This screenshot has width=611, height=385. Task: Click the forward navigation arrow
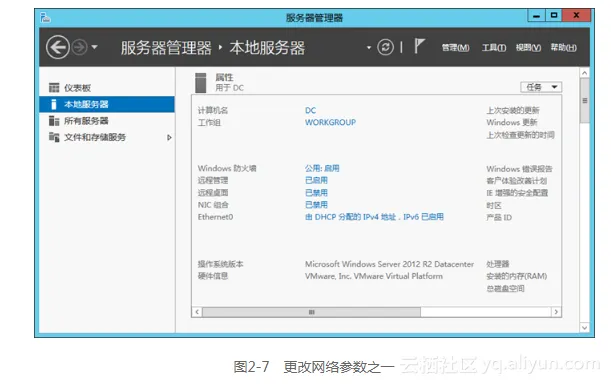coord(80,48)
